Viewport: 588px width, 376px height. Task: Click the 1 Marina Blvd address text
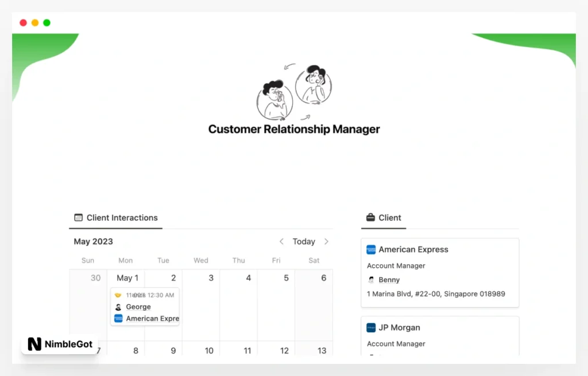pyautogui.click(x=436, y=294)
